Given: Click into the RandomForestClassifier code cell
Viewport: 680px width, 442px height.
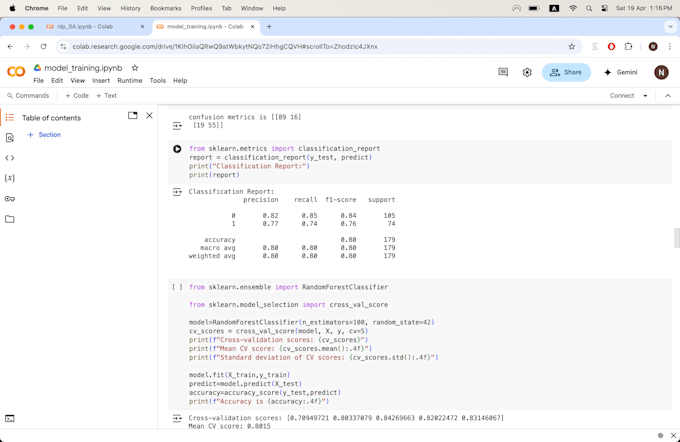Looking at the screenshot, I should 420,344.
